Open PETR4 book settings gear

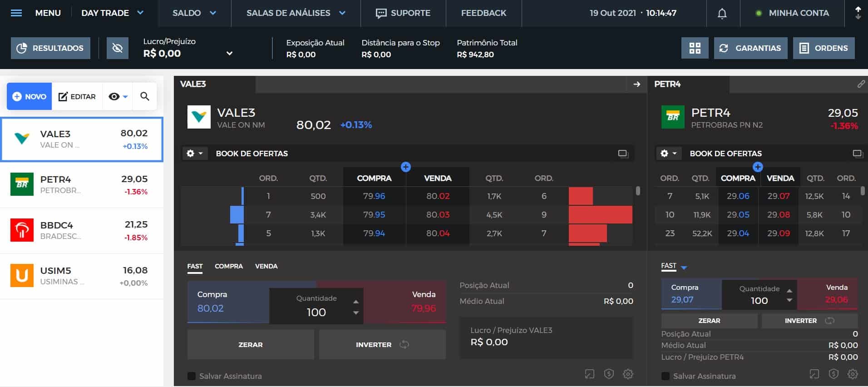tap(669, 154)
